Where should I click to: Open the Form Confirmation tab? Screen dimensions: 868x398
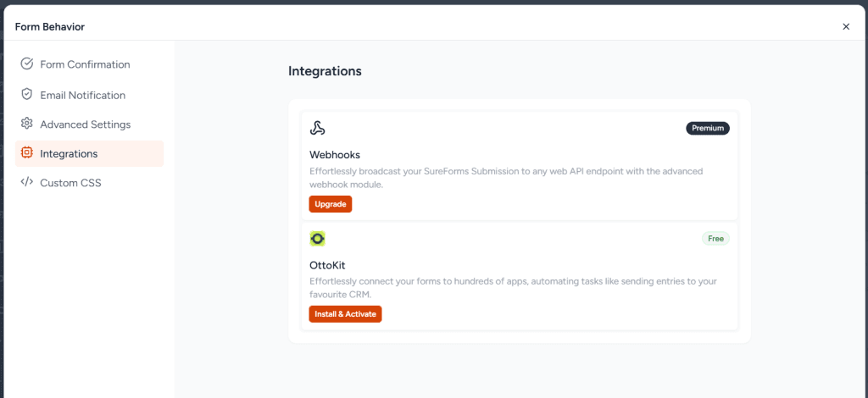[85, 64]
